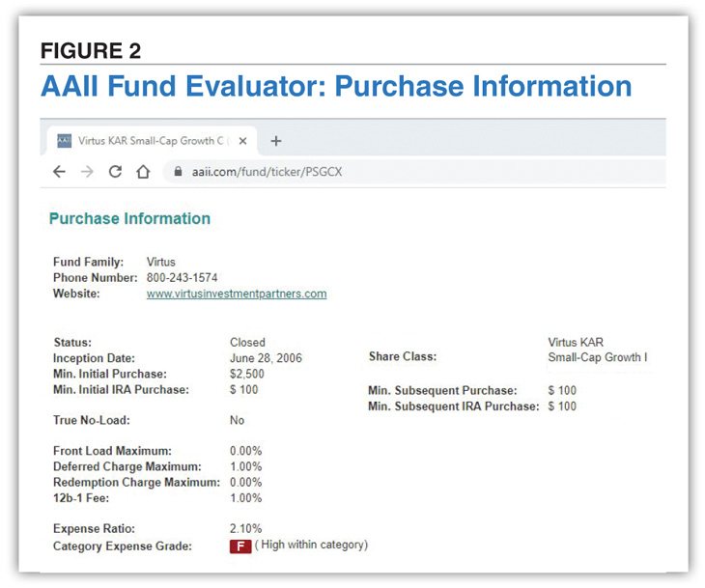Click the Inception Date label
Viewport: 705px width, 588px height.
click(94, 358)
